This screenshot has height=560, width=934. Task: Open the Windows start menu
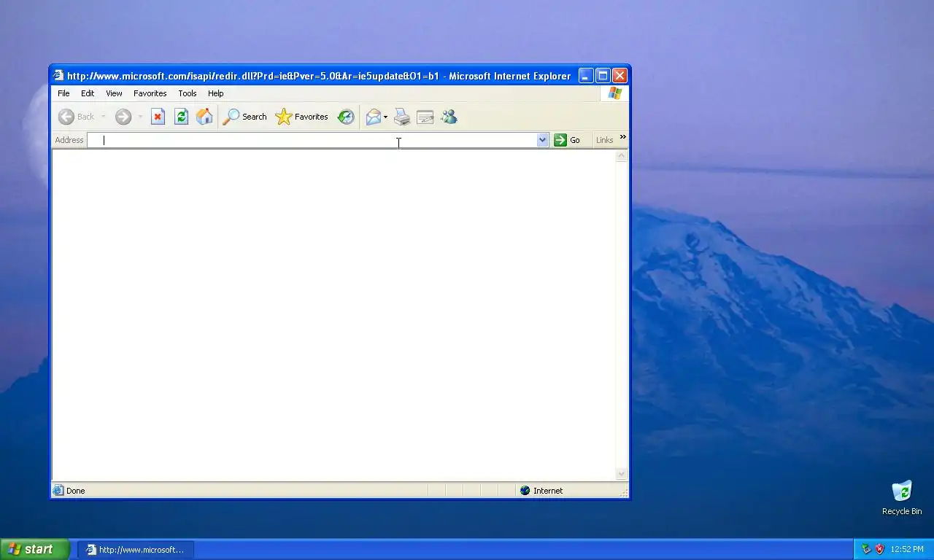(x=34, y=550)
